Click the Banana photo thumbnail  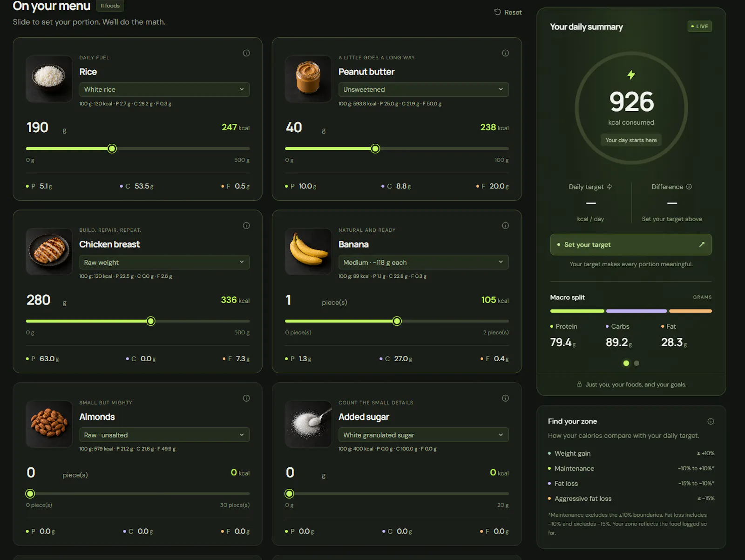click(308, 251)
